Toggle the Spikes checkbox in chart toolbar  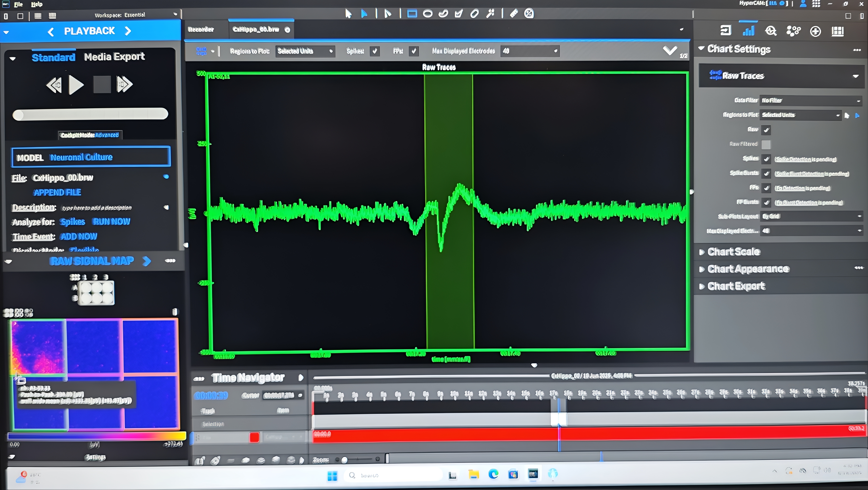point(374,51)
